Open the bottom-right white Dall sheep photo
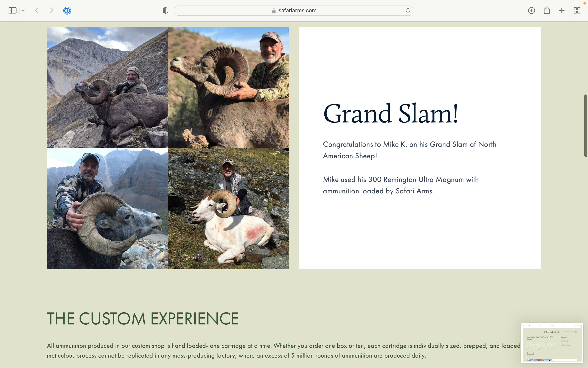The image size is (588, 368). (229, 209)
